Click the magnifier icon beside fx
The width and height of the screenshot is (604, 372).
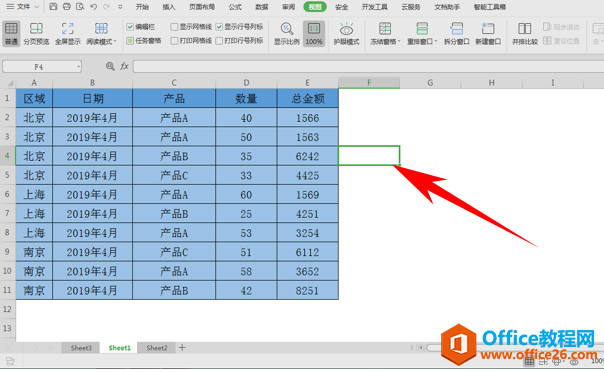[110, 66]
